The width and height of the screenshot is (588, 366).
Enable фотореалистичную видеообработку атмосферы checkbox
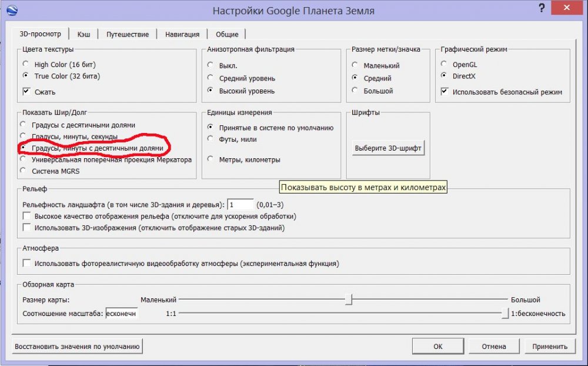click(181, 263)
